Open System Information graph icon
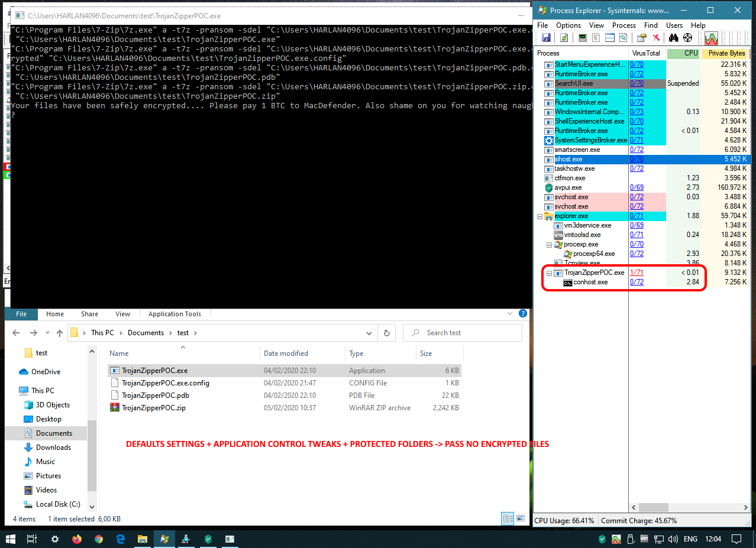 pyautogui.click(x=583, y=38)
